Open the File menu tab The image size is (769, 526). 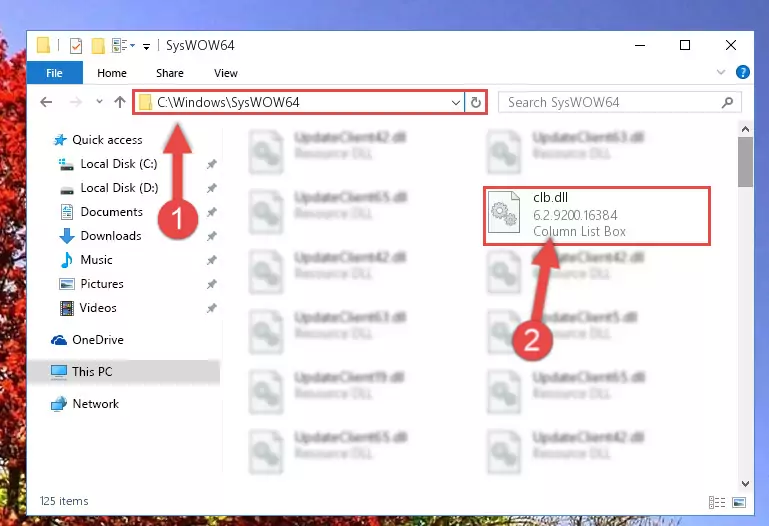(54, 73)
